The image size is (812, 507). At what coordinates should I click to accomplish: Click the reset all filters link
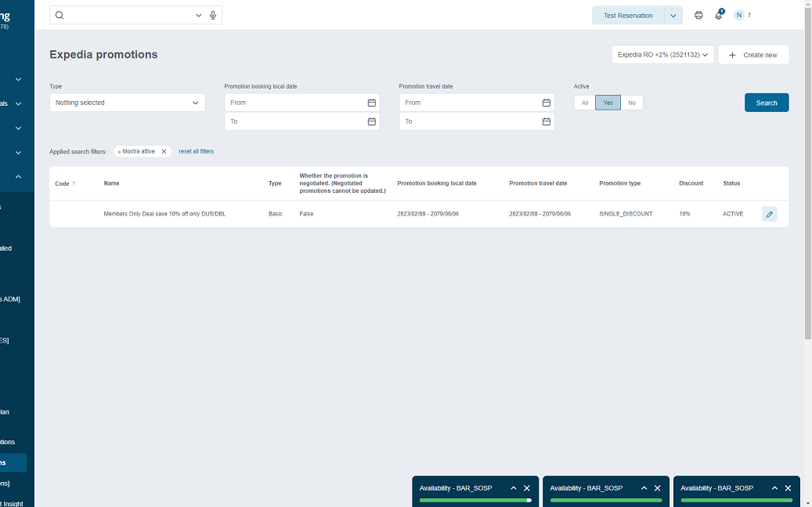coord(197,151)
